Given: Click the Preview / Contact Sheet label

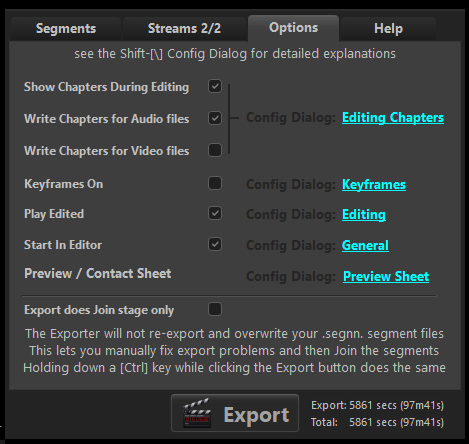Looking at the screenshot, I should click(x=98, y=274).
